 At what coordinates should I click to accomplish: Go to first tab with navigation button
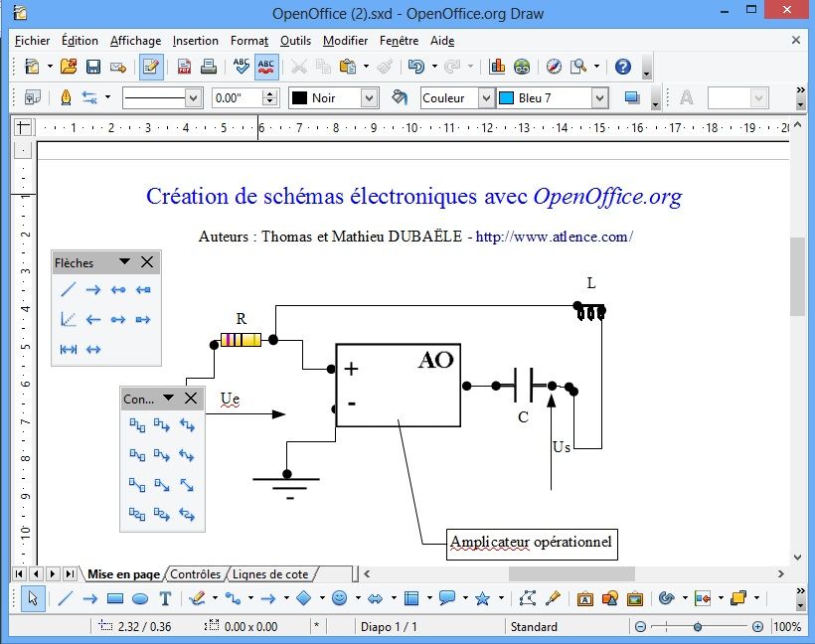(x=19, y=573)
